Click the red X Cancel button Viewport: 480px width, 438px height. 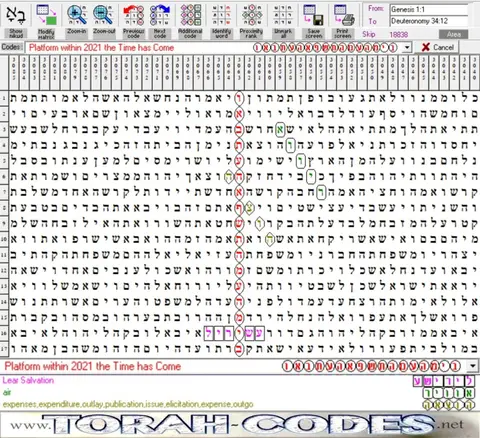coord(437,47)
